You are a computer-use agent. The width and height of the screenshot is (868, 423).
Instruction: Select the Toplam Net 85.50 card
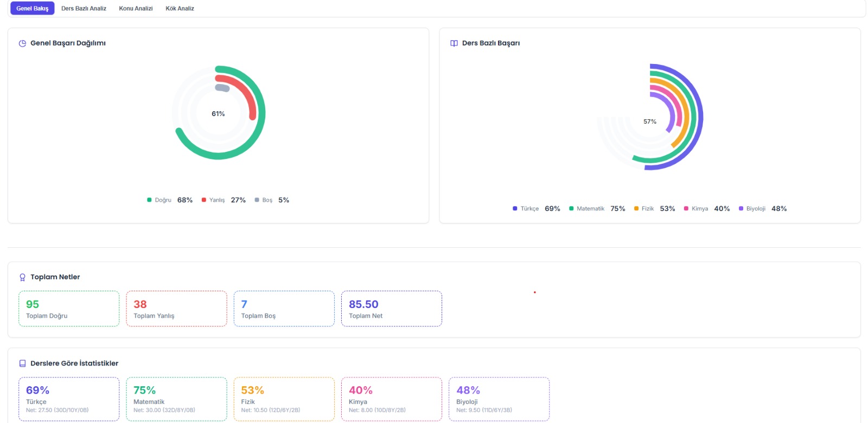click(x=391, y=309)
